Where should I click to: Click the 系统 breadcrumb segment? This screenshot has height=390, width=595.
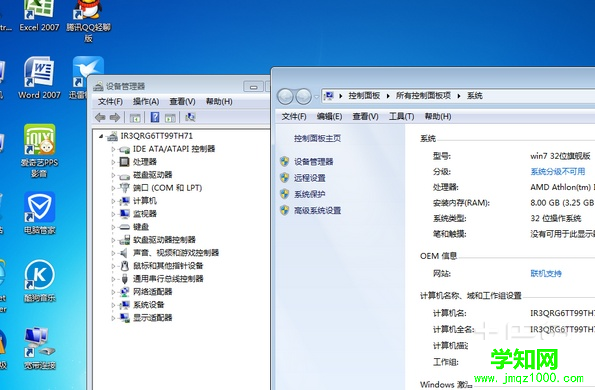(x=475, y=96)
